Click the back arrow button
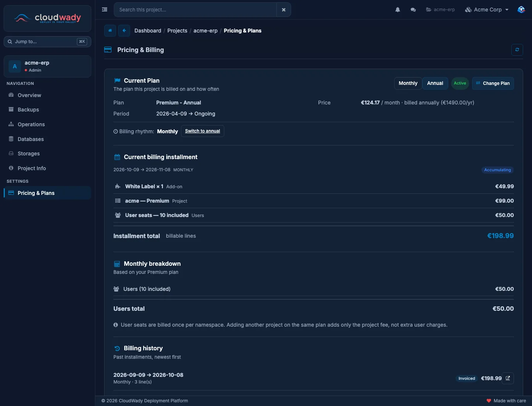 pos(124,31)
